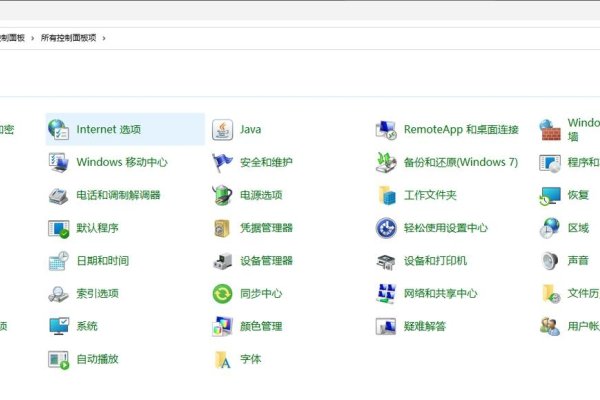Image resolution: width=600 pixels, height=400 pixels.
Task: Open the Java text link
Action: coord(251,129)
